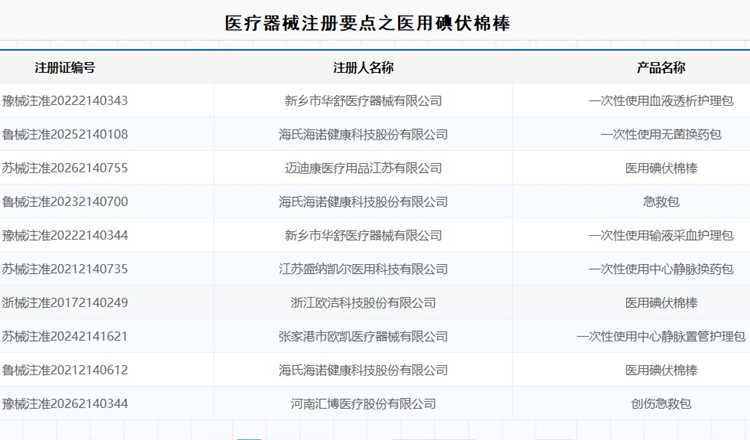Click 海氏海诺健康科技股份有限公司 in row 鲁械注准20252140108
The height and width of the screenshot is (440, 750).
(364, 134)
